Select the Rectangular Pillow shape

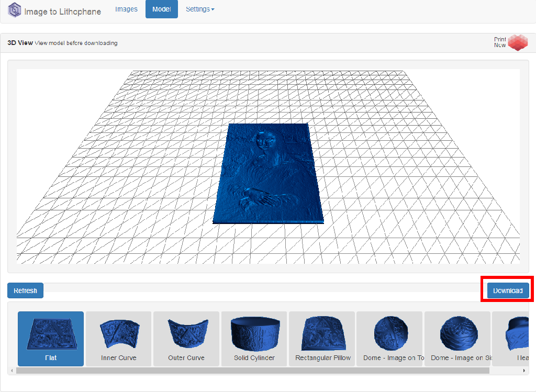(x=322, y=339)
